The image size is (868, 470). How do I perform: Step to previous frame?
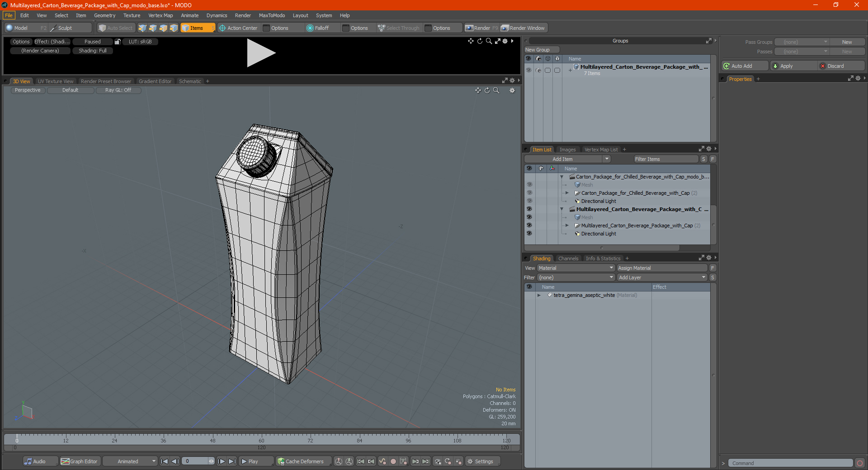(x=175, y=461)
